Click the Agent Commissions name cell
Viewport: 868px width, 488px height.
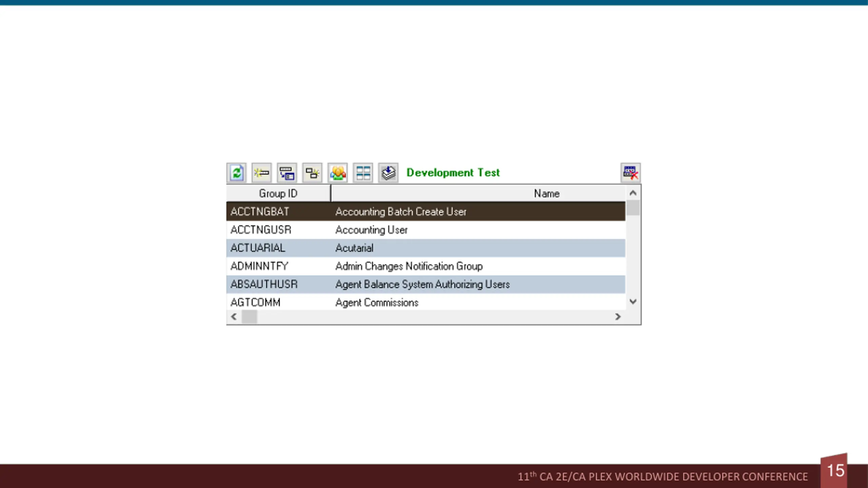click(x=478, y=302)
